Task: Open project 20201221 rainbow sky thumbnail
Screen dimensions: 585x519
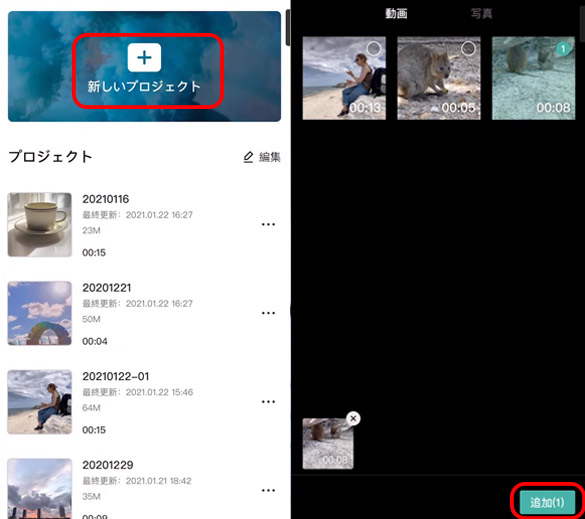Action: pos(40,313)
